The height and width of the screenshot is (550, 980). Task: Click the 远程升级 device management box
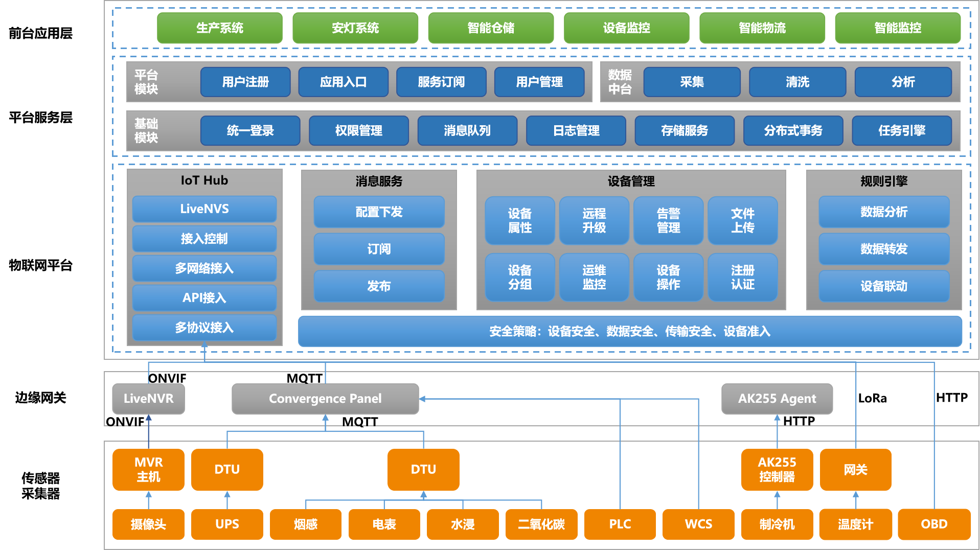[x=594, y=221]
